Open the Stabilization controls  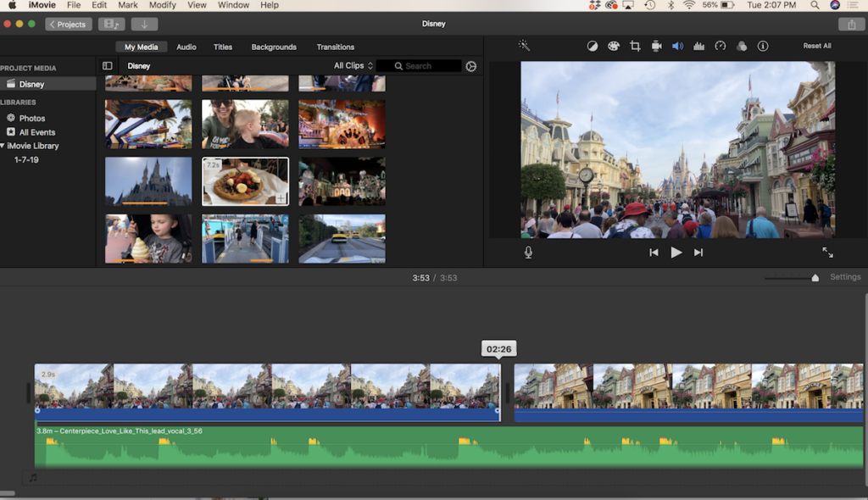tap(656, 46)
